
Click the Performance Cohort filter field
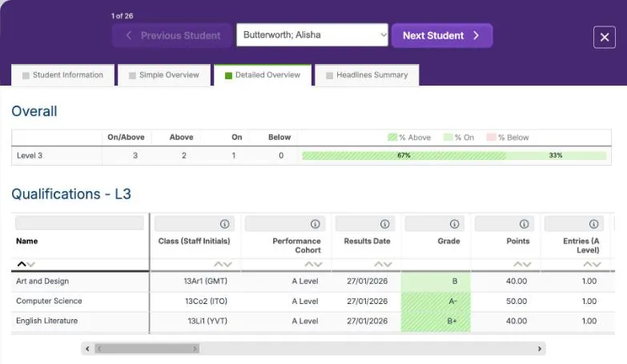285,224
